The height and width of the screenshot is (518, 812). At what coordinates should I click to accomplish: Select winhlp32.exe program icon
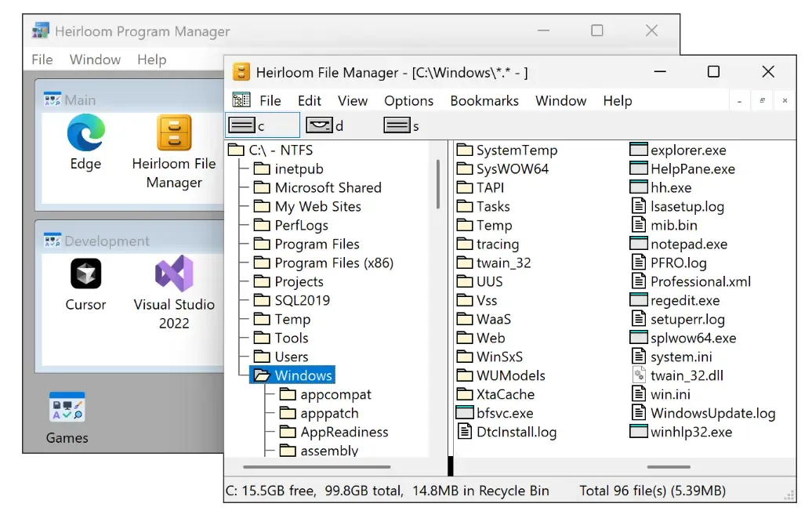[x=639, y=432]
